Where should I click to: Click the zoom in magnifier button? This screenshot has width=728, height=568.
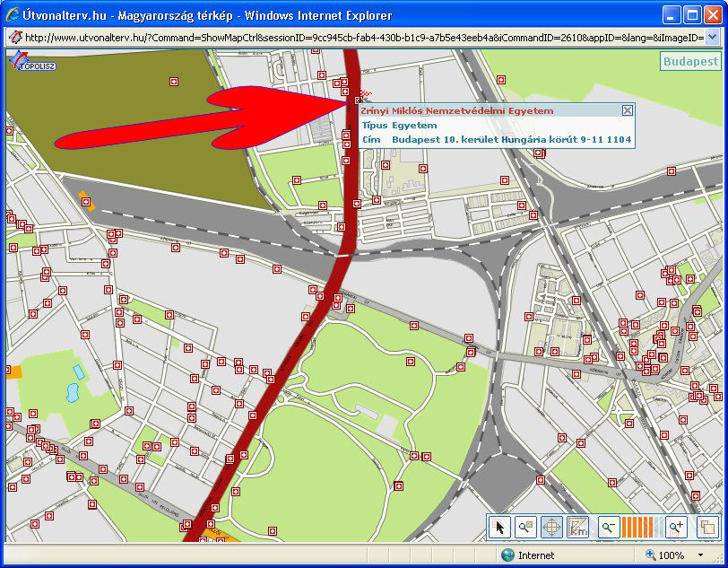(677, 528)
